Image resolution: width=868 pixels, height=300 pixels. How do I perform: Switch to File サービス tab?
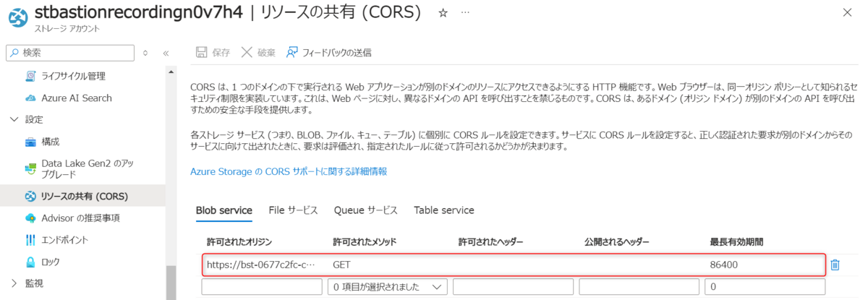point(294,210)
